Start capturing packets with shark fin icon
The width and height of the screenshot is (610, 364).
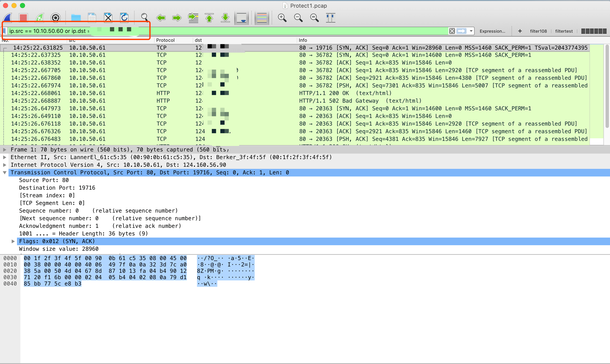click(7, 17)
